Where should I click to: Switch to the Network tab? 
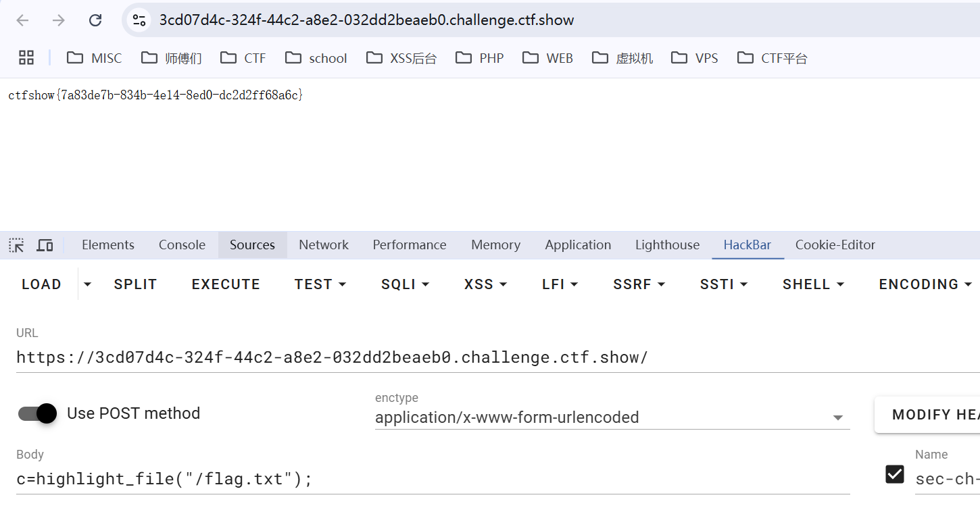click(x=324, y=245)
